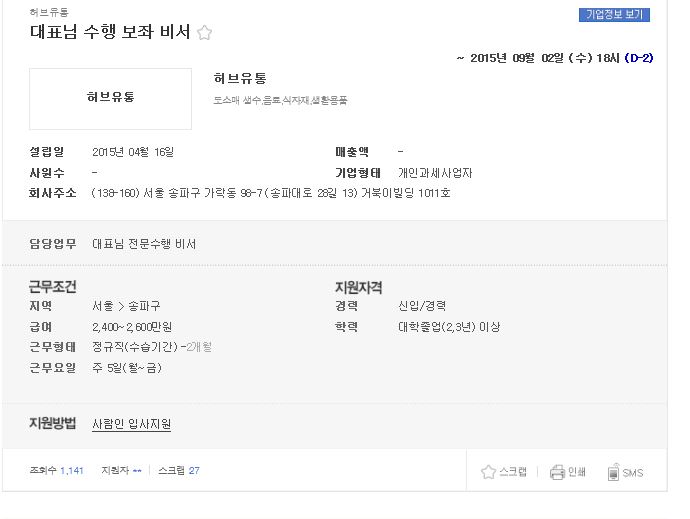Open the 사람인 입사지원 link

click(x=131, y=424)
